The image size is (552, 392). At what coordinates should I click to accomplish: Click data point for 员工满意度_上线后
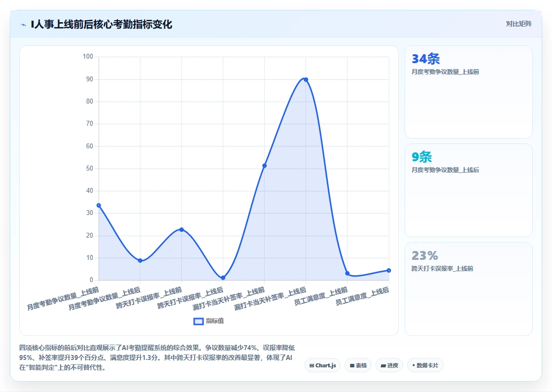pos(389,271)
